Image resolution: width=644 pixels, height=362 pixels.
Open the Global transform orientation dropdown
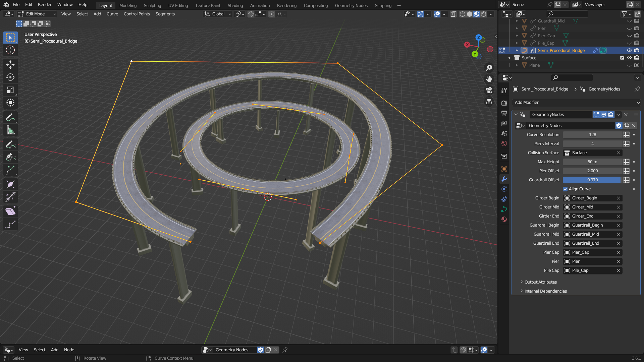[x=217, y=14]
